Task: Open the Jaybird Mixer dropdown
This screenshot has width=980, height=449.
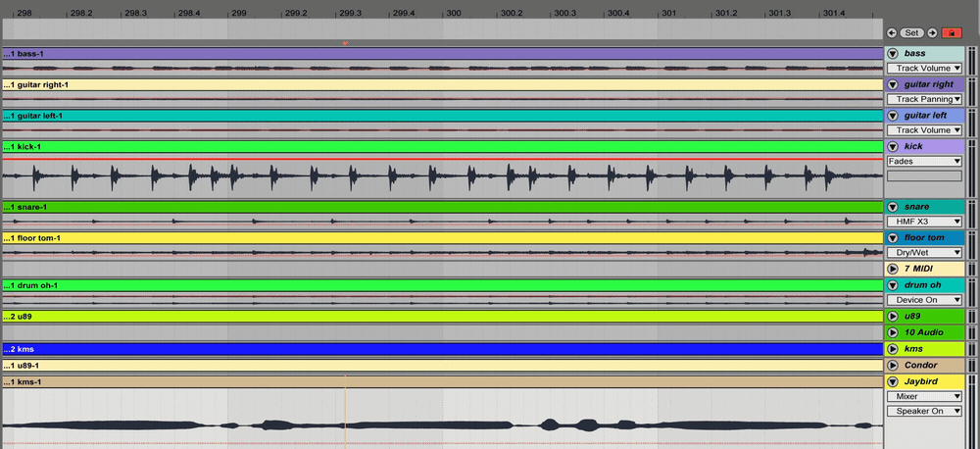Action: pos(924,396)
